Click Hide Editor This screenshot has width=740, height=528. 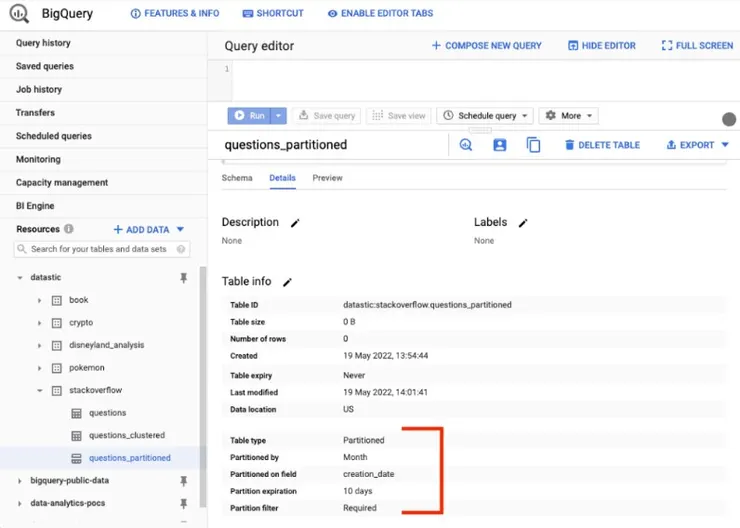tap(602, 46)
